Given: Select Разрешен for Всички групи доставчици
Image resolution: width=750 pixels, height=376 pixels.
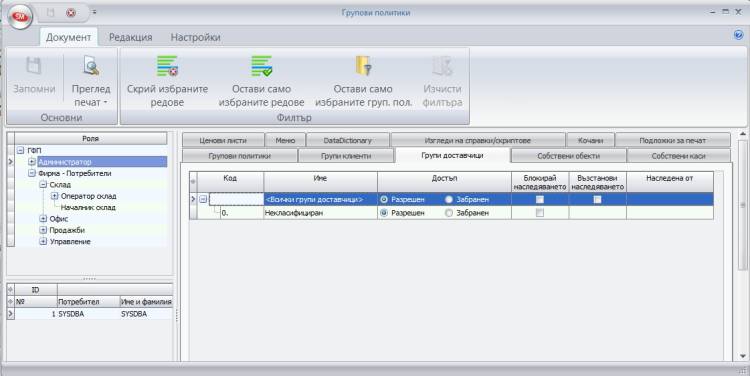Looking at the screenshot, I should 384,199.
